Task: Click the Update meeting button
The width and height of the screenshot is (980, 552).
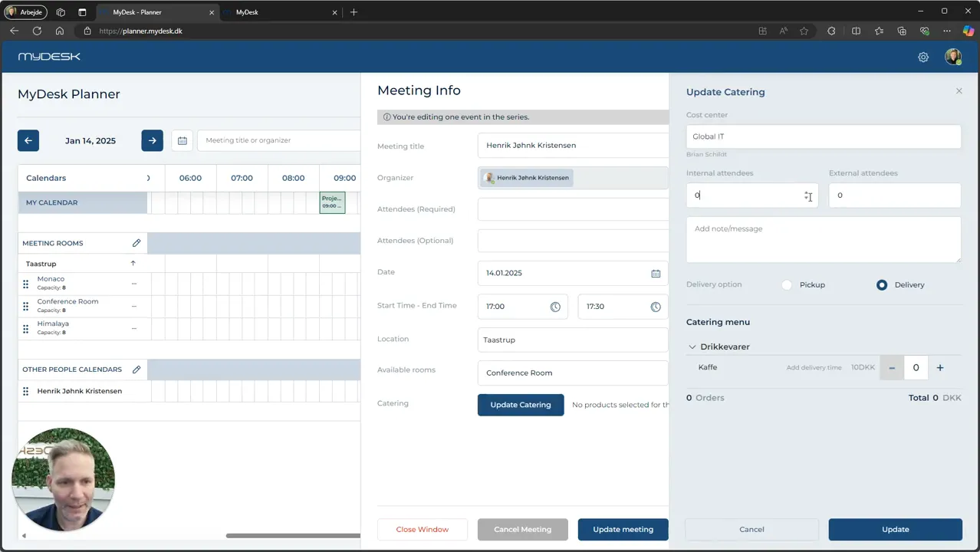Action: pos(623,529)
